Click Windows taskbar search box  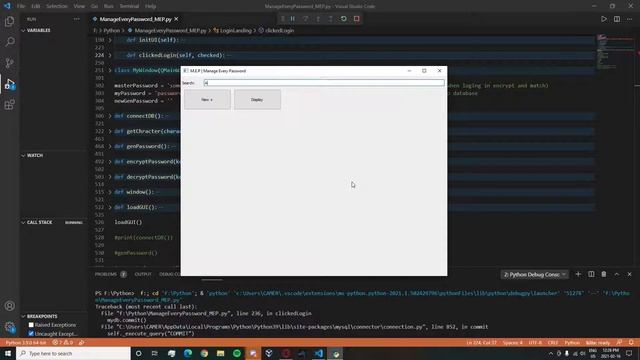(73, 353)
